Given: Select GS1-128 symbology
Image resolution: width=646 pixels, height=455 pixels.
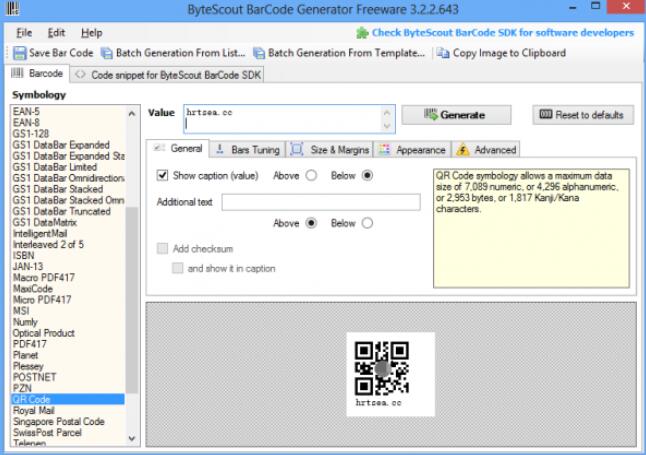Looking at the screenshot, I should (x=31, y=134).
